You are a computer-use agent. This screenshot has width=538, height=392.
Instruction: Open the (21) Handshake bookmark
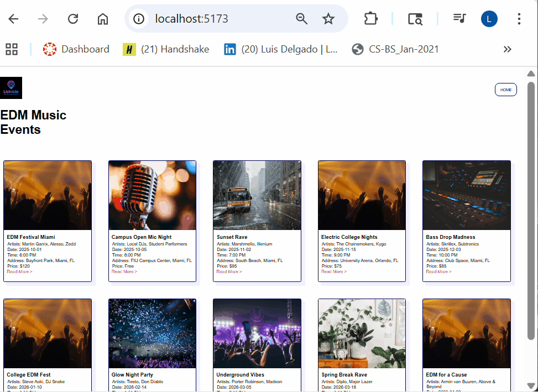pos(166,49)
